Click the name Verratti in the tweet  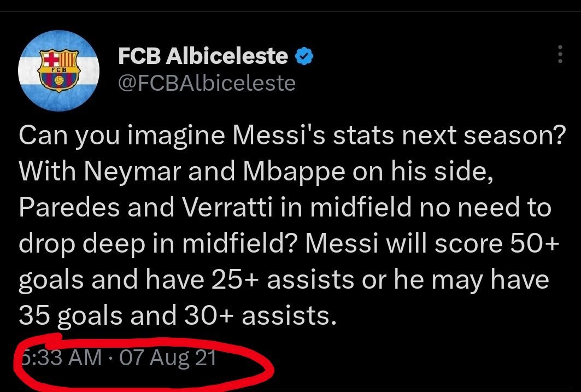[228, 207]
